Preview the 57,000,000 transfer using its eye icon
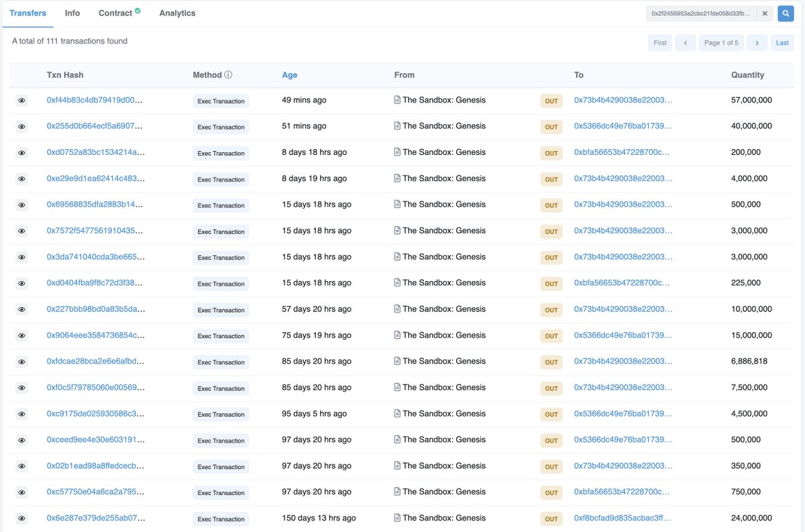 pos(21,100)
